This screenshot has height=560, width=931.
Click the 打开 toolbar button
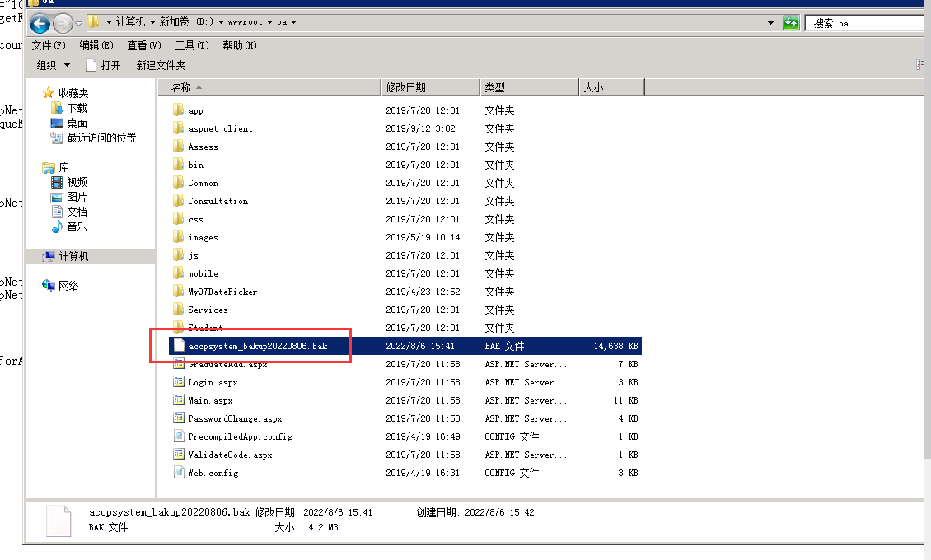click(x=103, y=65)
